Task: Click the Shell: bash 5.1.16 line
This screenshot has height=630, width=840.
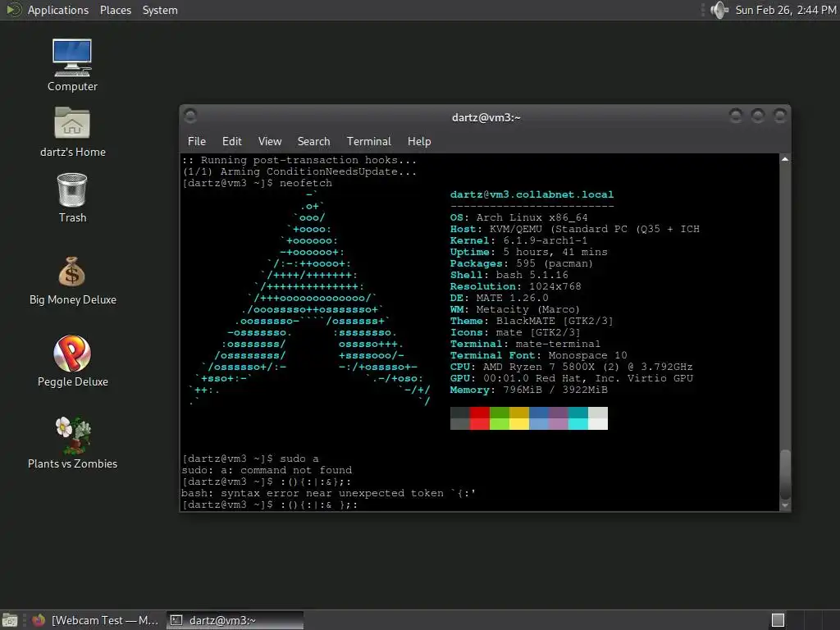Action: (x=509, y=275)
